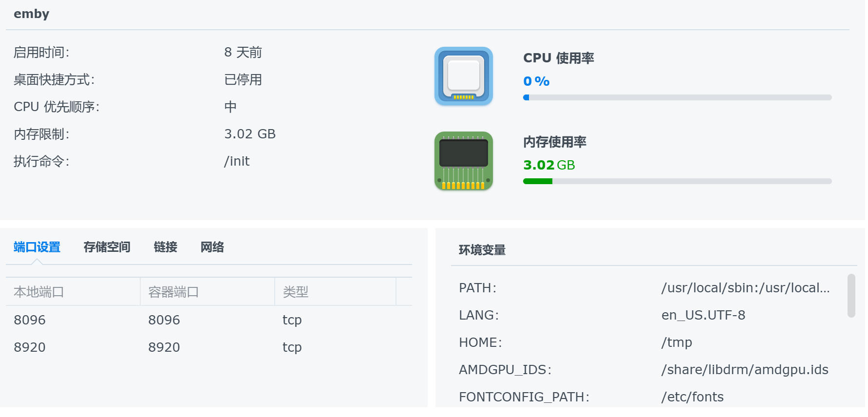This screenshot has height=417, width=868.
Task: Click the CPU chip icon
Action: point(463,76)
